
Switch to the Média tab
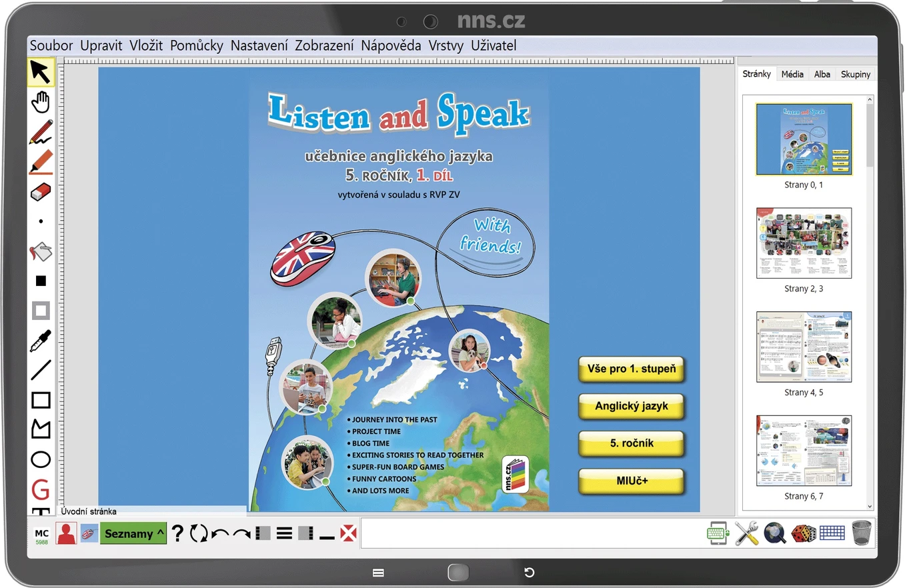pyautogui.click(x=792, y=74)
